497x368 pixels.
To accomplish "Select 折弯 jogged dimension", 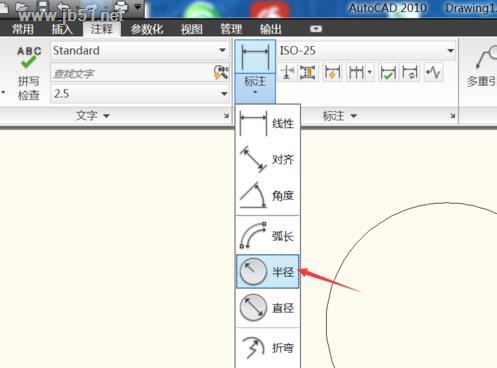I will [268, 347].
